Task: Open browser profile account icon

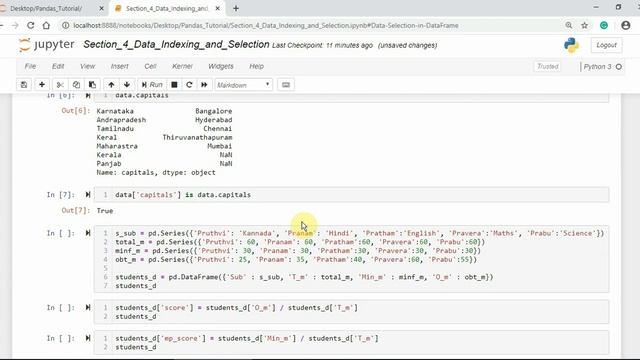Action: pos(625,25)
